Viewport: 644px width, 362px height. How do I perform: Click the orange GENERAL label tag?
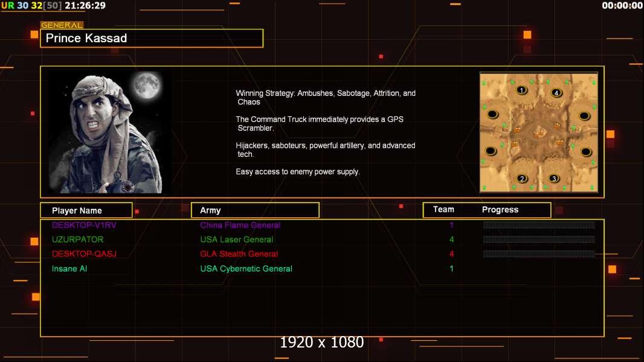coord(62,25)
